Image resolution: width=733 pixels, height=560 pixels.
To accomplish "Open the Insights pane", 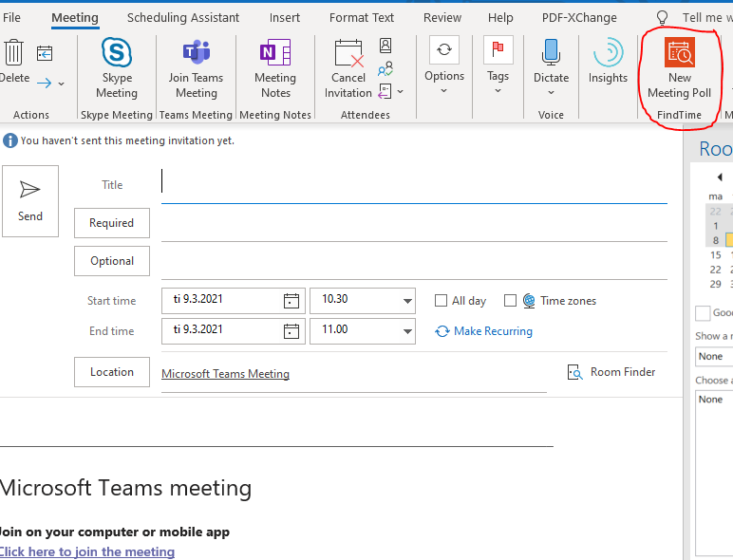I will coord(608,63).
